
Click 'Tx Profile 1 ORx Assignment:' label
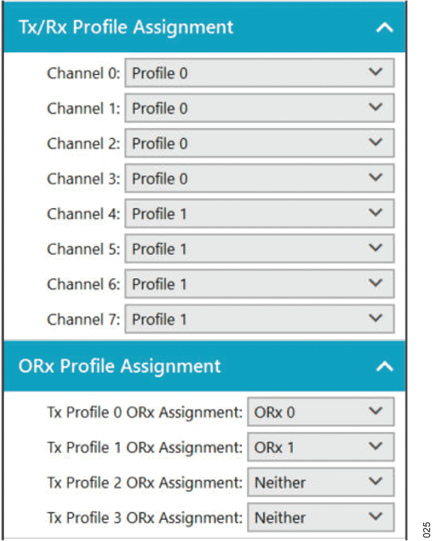point(145,448)
